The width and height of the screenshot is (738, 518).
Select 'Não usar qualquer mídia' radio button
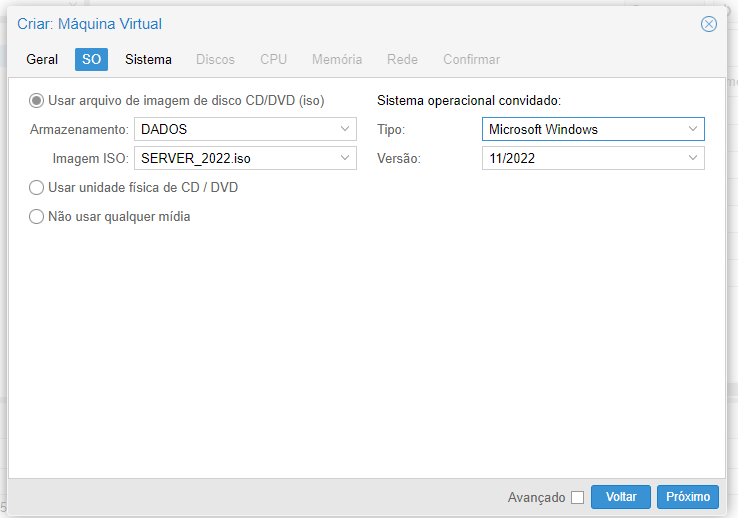pos(36,217)
